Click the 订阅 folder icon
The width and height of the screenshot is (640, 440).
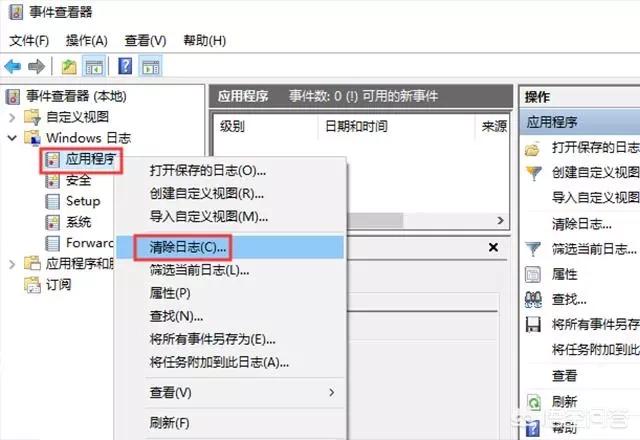pos(32,285)
